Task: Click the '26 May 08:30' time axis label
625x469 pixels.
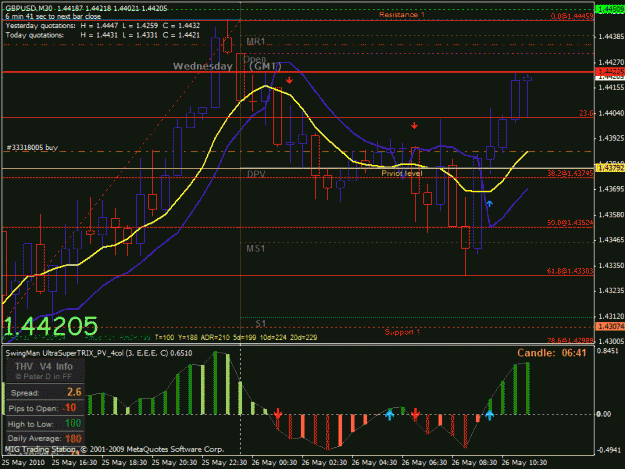Action: tap(474, 463)
